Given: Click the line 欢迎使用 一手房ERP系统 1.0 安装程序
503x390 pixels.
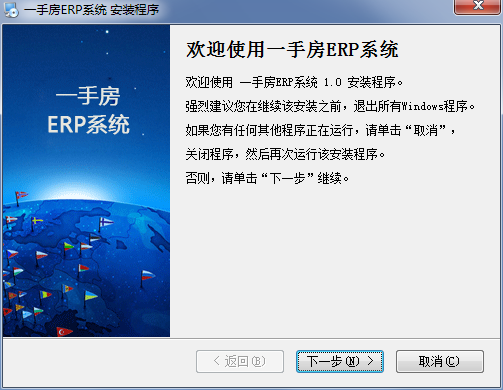Looking at the screenshot, I should coord(294,82).
